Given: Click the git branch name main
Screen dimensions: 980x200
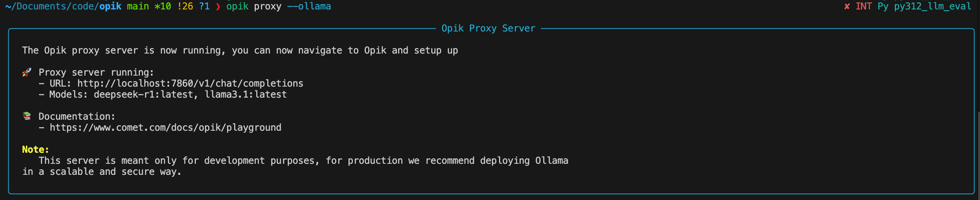Looking at the screenshot, I should point(138,6).
